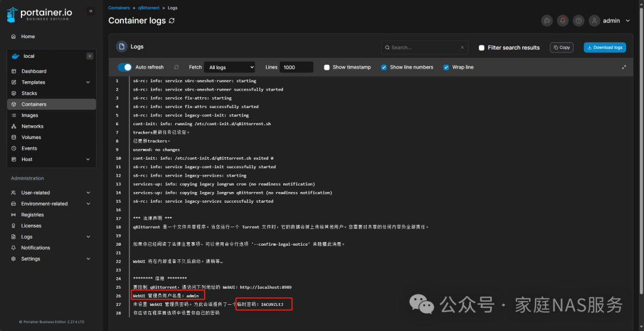The image size is (644, 331).
Task: Expand logs to fullscreen with the arrows icon
Action: click(x=624, y=67)
